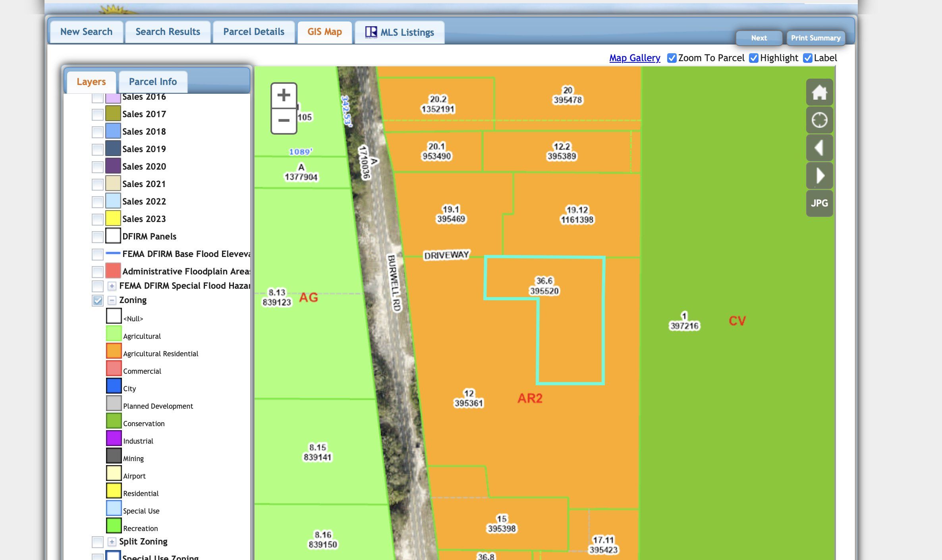Viewport: 942px width, 560px height.
Task: Click the map zoom in plus button
Action: [x=284, y=95]
